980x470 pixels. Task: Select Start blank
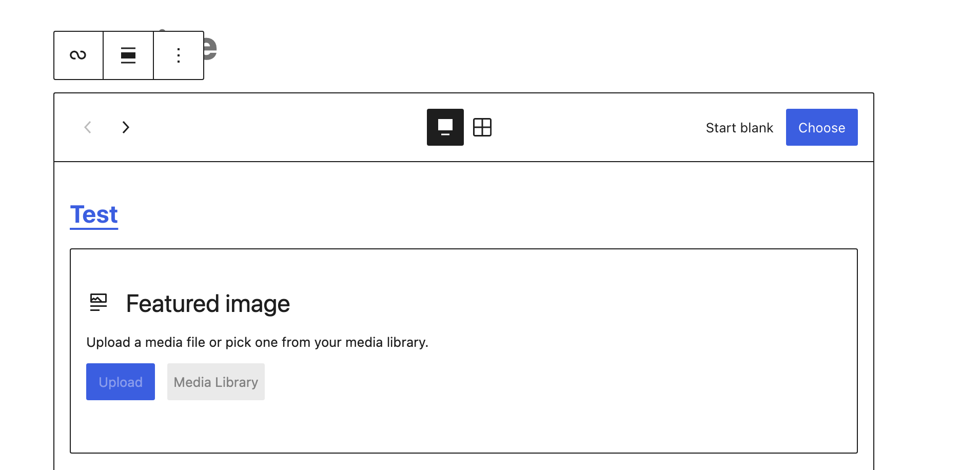coord(739,128)
